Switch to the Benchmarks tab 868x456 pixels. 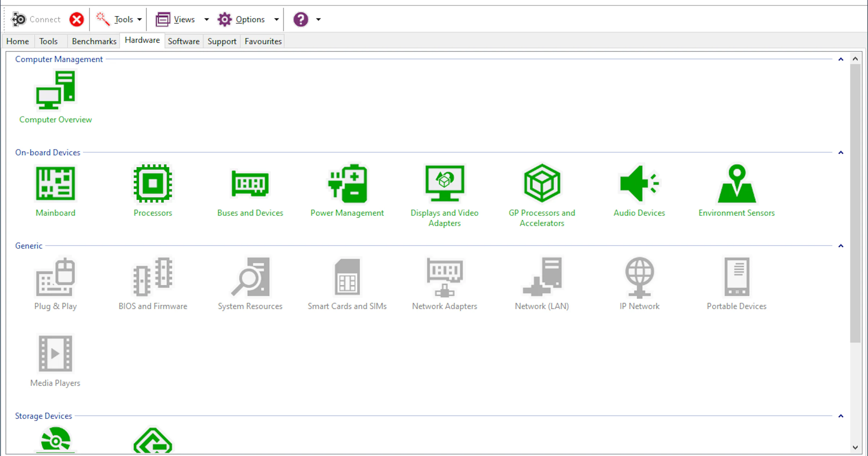point(94,41)
